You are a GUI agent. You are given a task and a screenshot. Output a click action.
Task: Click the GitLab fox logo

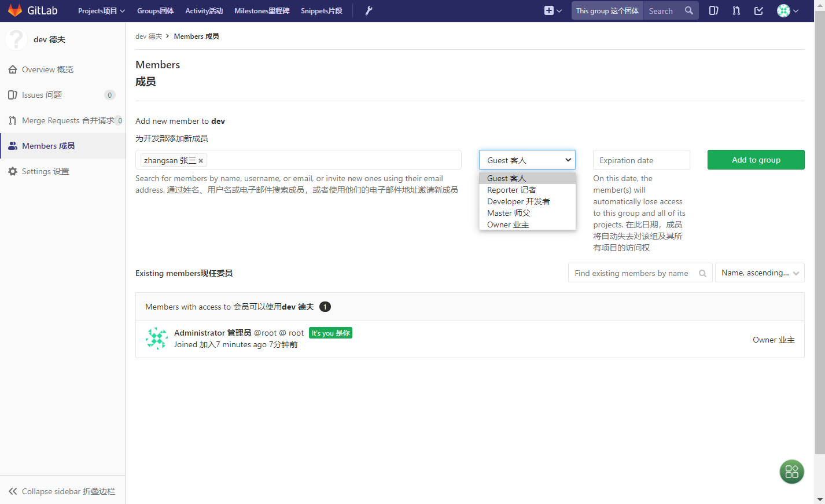pos(15,10)
